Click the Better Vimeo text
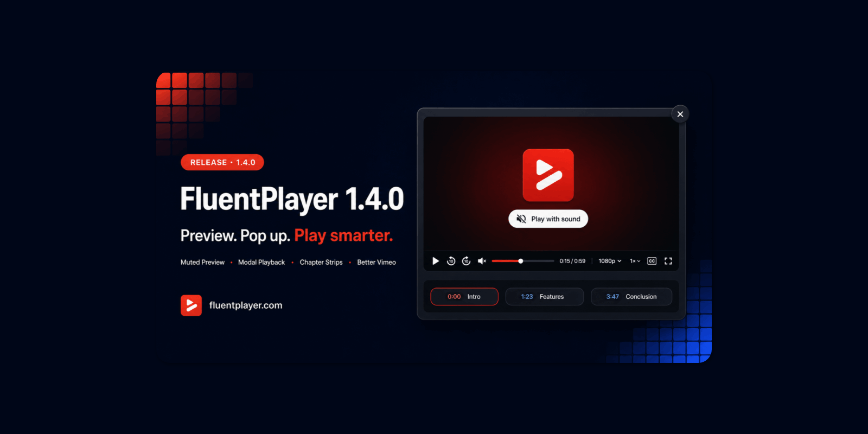The width and height of the screenshot is (868, 434). (x=376, y=262)
